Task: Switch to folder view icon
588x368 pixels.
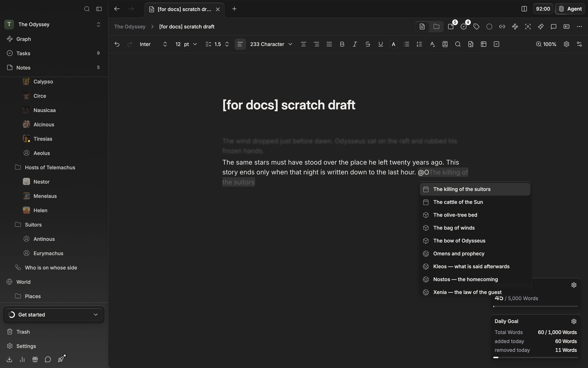Action: [436, 27]
